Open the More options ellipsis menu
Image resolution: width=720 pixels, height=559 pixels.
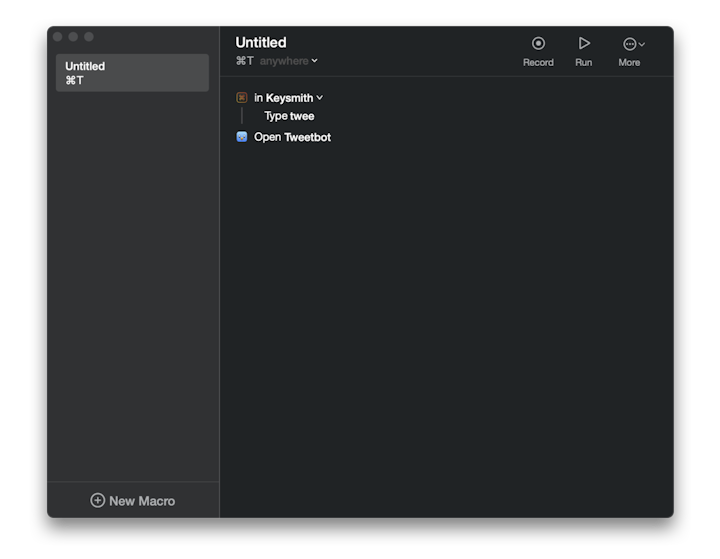(634, 44)
